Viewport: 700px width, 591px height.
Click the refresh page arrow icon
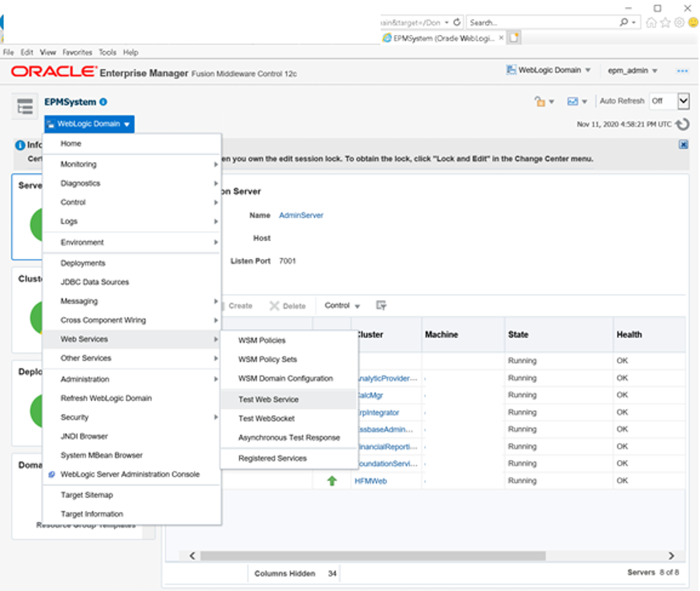(x=682, y=124)
